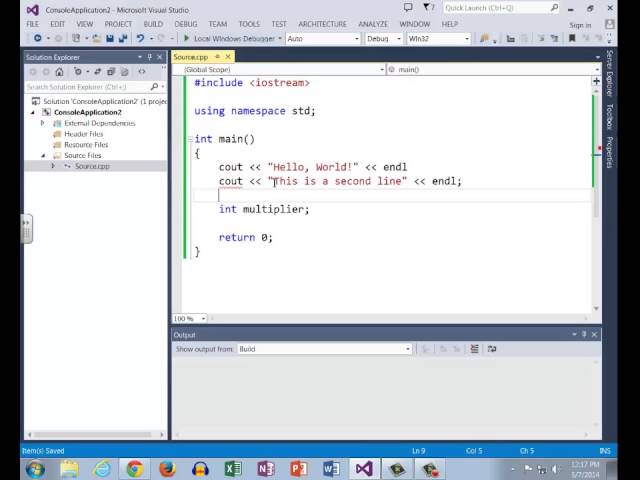This screenshot has width=640, height=480.
Task: Toggle Word Wrap icon in Output panel
Action: coord(492,349)
